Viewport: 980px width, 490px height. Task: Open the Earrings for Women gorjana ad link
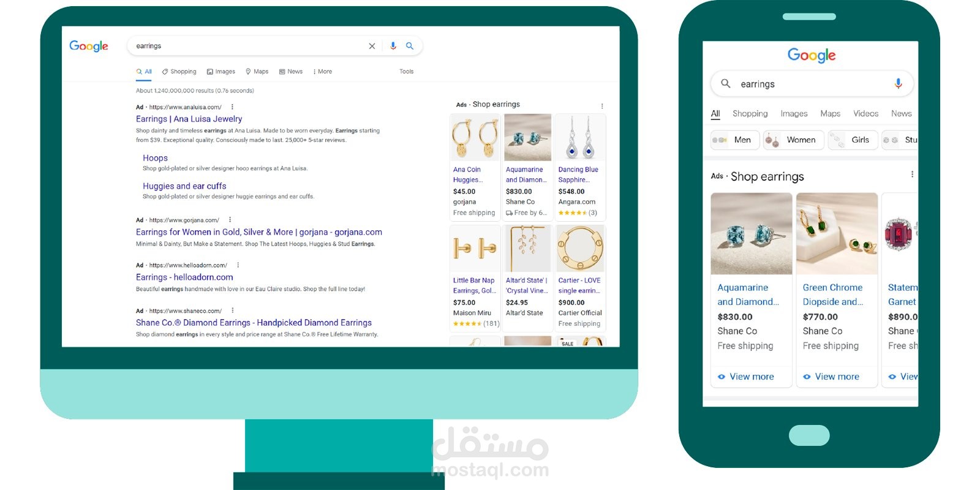click(259, 232)
